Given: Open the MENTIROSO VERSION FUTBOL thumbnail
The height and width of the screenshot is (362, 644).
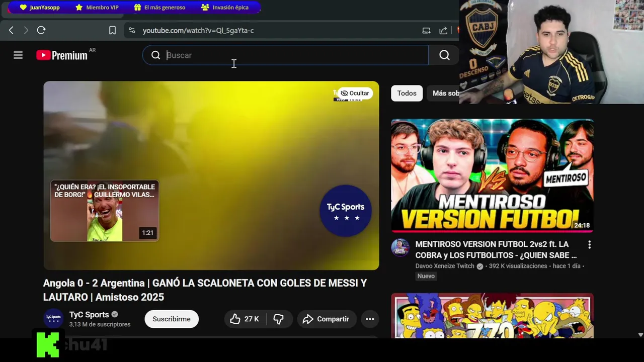Looking at the screenshot, I should [x=493, y=175].
